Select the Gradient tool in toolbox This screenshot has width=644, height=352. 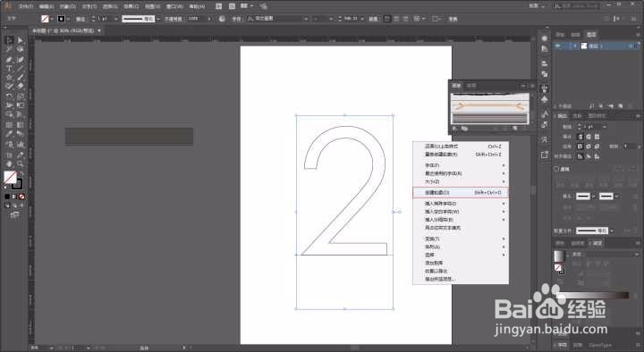(x=20, y=125)
